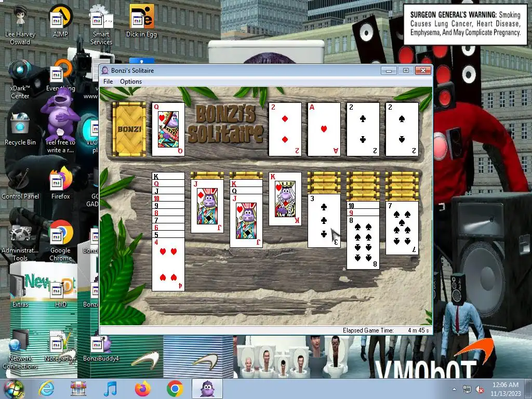Click the muted volume tray icon
The height and width of the screenshot is (399, 532).
(480, 389)
